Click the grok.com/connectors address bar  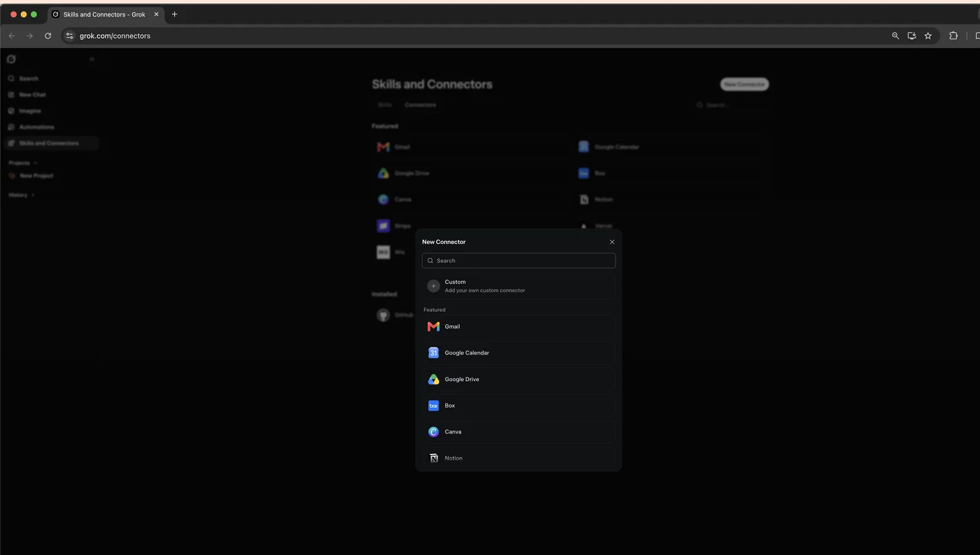pyautogui.click(x=115, y=36)
